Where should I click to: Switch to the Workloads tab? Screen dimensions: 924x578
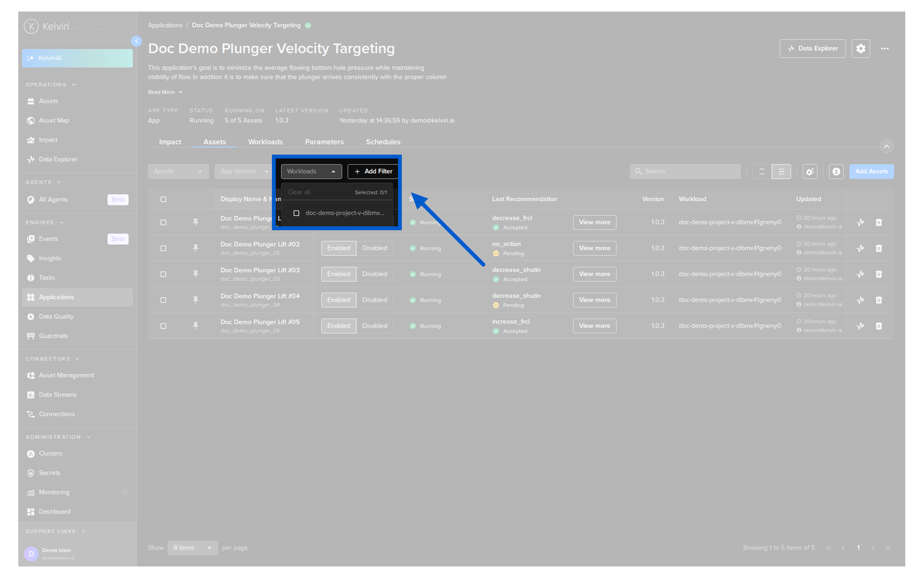point(265,142)
